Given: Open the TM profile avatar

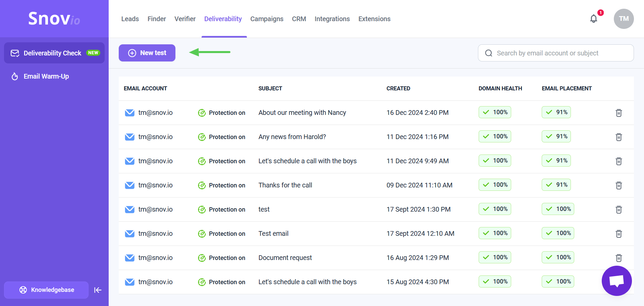Looking at the screenshot, I should [624, 19].
